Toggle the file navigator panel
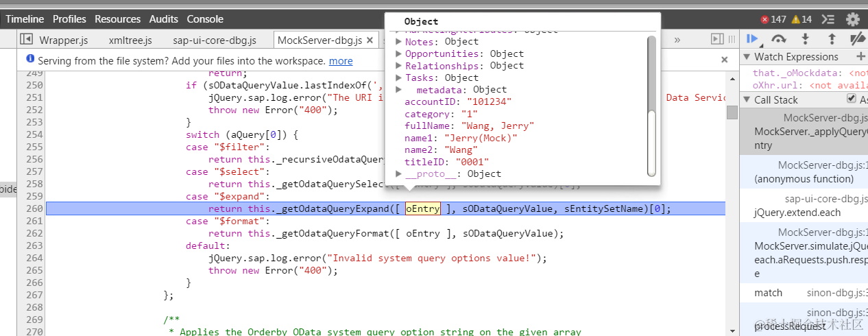This screenshot has width=868, height=336. 26,40
